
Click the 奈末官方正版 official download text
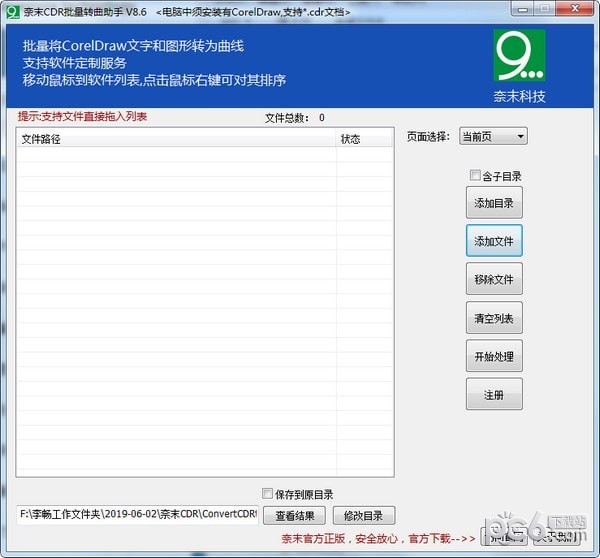378,538
